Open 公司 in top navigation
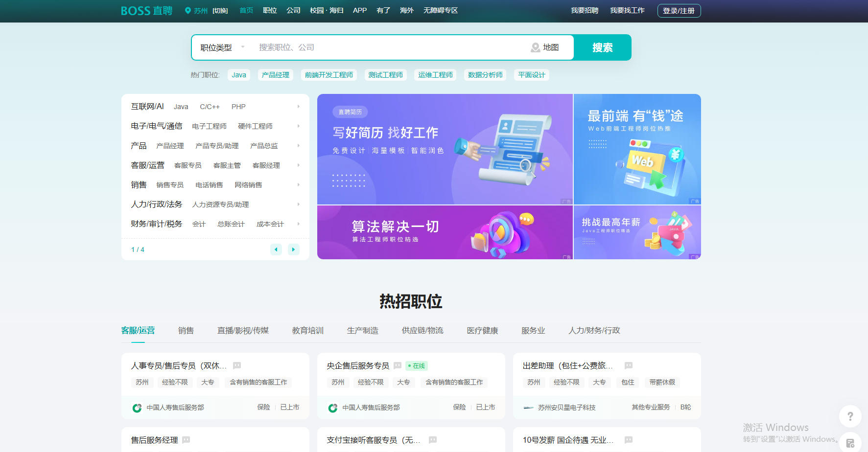The height and width of the screenshot is (452, 868). click(x=293, y=10)
